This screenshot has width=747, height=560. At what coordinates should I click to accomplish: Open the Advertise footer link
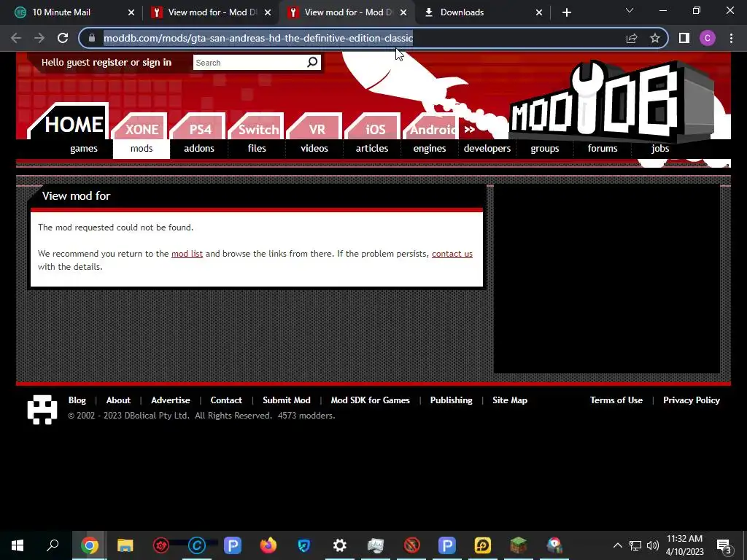tap(171, 400)
